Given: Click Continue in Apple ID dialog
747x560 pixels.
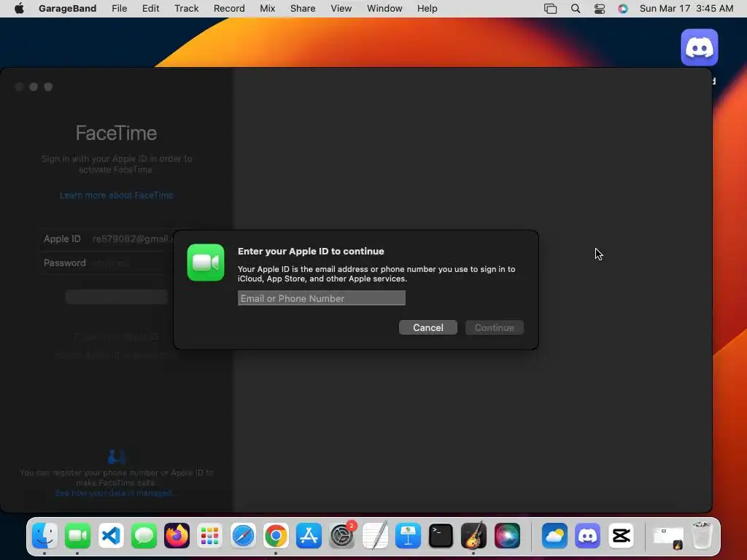Looking at the screenshot, I should coord(494,327).
